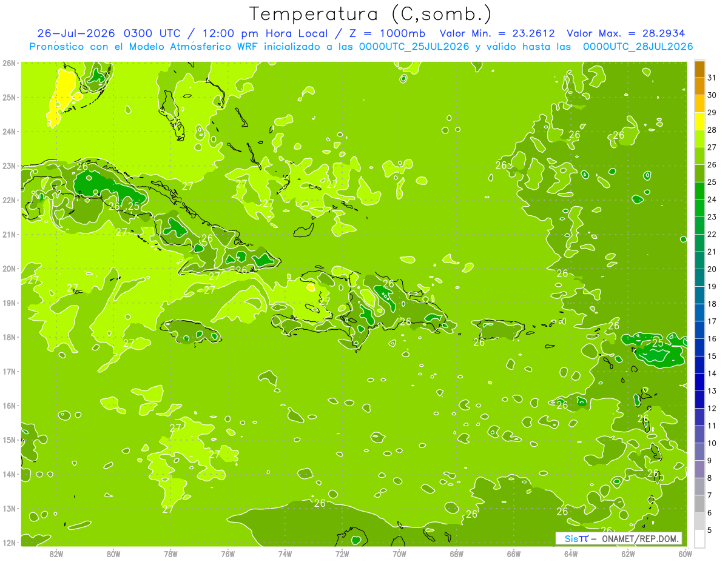Viewport: 728px width, 562px height.
Task: Pick the dark orange swatch above 31
Action: point(699,69)
